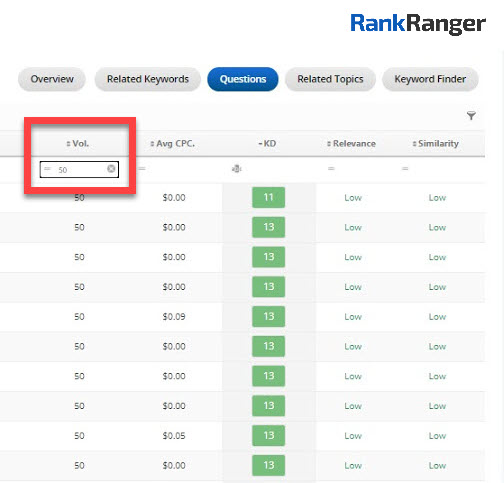Open Relevance filter operator dropdown
Viewport: 504px width, 483px height.
point(331,169)
